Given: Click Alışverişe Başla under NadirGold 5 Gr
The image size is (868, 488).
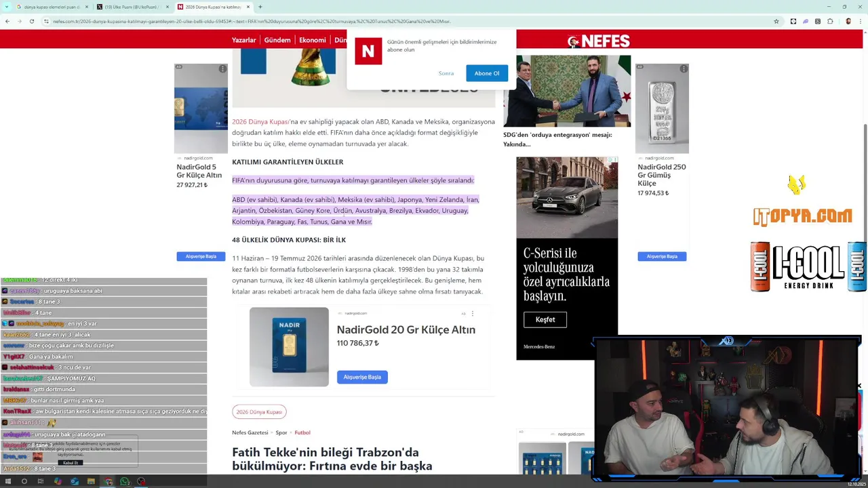Looking at the screenshot, I should [201, 256].
